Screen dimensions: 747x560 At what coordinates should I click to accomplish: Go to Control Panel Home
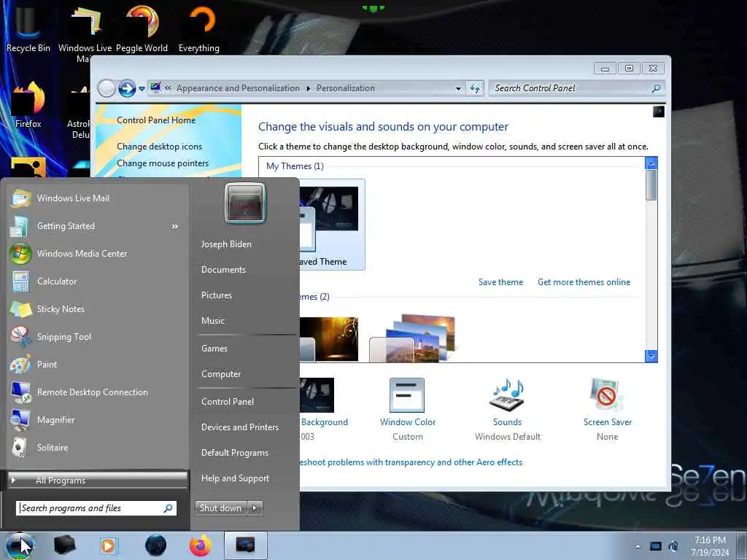coord(156,120)
